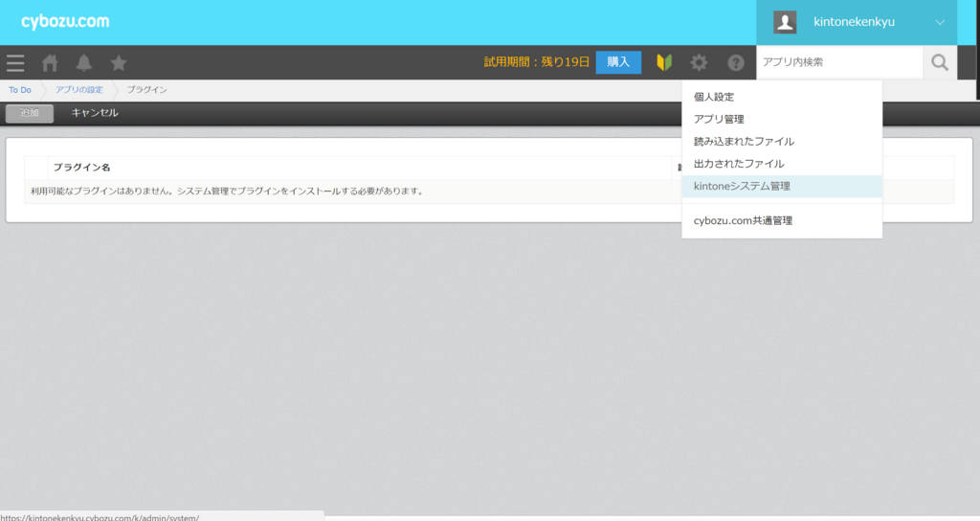Select 読み込まれたファイル in the menu
The width and height of the screenshot is (980, 521).
(782, 142)
